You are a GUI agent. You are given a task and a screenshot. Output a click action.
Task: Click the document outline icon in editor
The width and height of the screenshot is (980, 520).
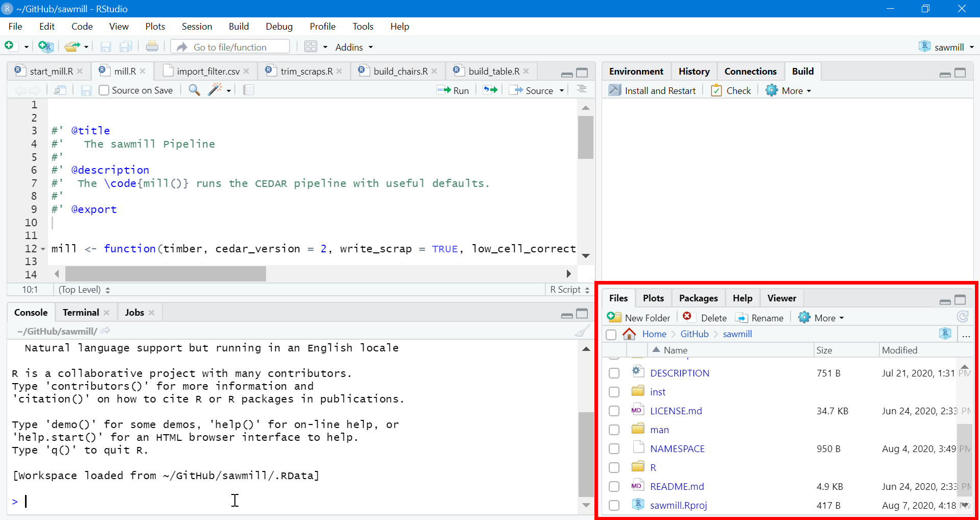coord(582,89)
